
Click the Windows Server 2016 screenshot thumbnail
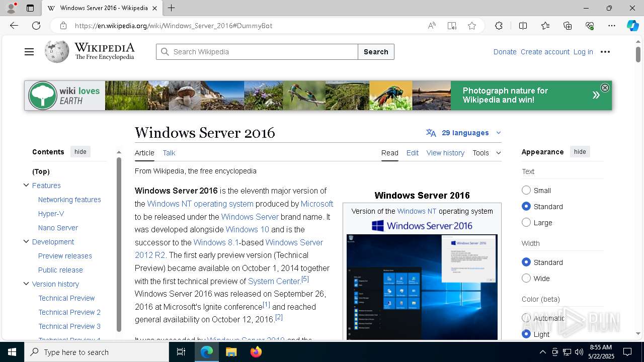click(x=422, y=287)
